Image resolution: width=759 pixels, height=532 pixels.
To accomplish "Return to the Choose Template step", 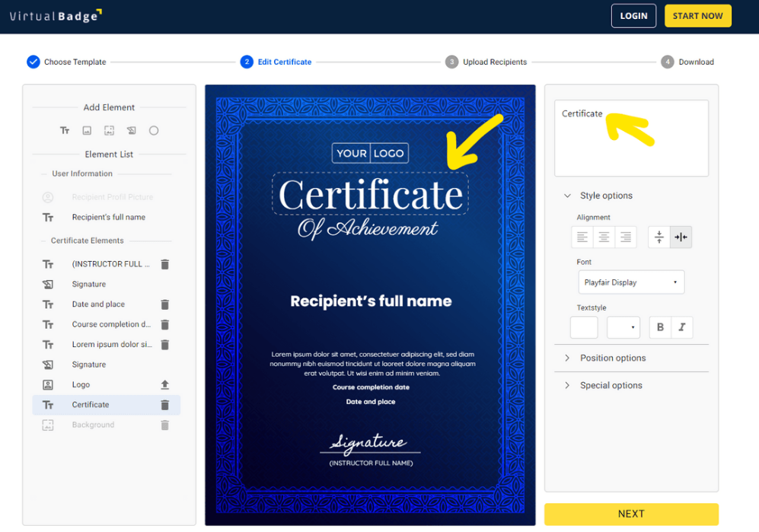I will 72,62.
